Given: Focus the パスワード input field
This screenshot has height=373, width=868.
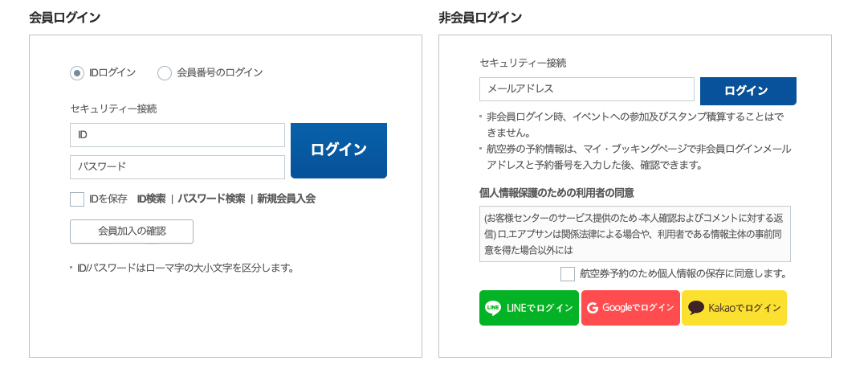Looking at the screenshot, I should pos(177,167).
